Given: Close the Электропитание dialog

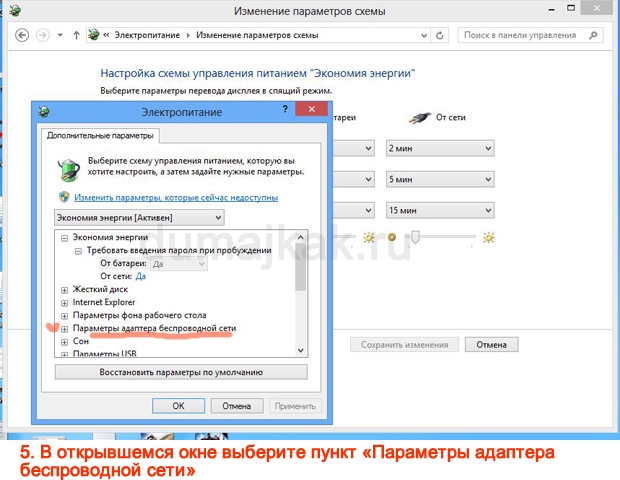Looking at the screenshot, I should [x=312, y=109].
